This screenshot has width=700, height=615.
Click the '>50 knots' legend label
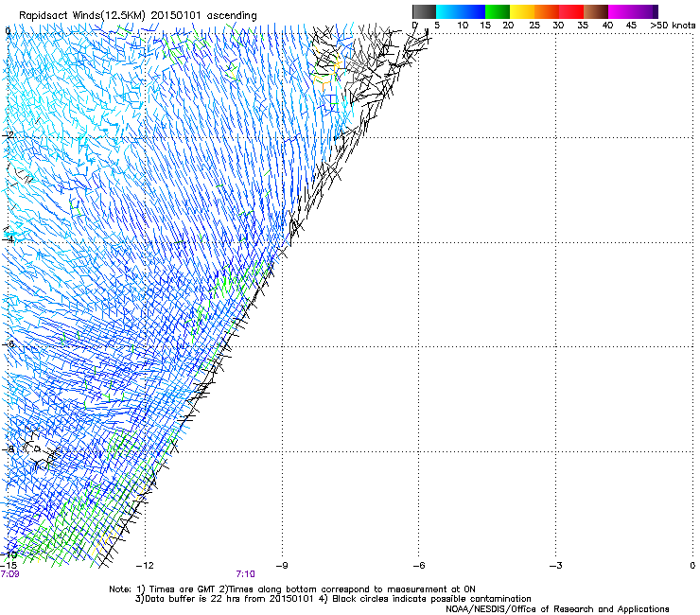coord(673,26)
